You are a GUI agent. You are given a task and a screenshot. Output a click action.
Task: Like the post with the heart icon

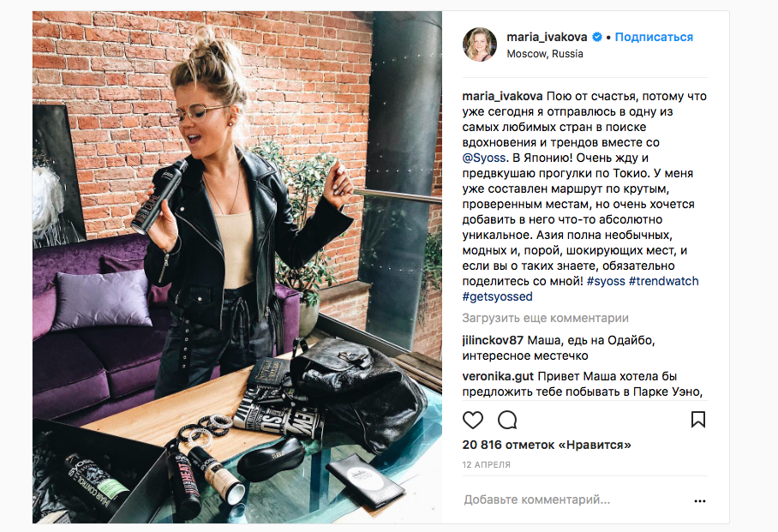(472, 420)
